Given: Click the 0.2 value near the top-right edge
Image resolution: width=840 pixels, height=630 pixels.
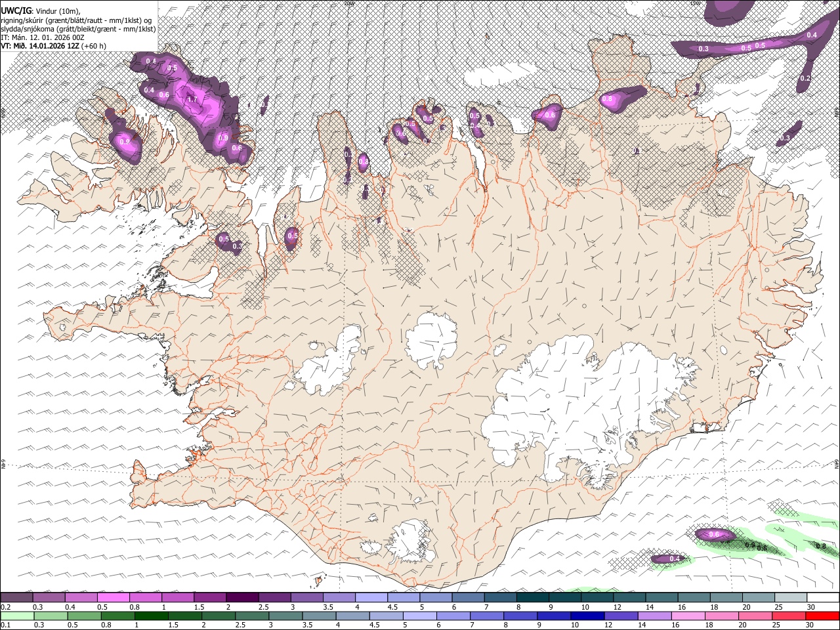Looking at the screenshot, I should (x=806, y=78).
